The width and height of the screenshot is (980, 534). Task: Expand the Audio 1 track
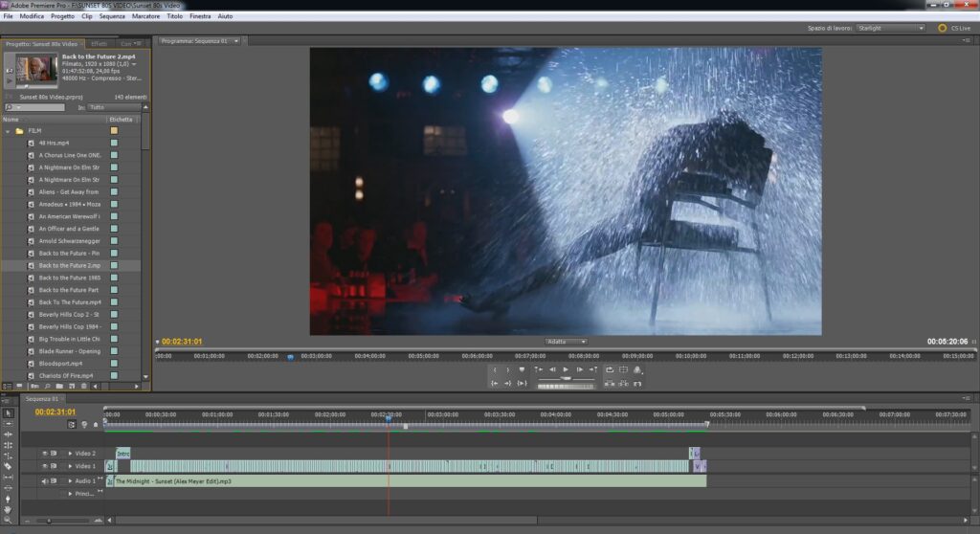[70, 480]
